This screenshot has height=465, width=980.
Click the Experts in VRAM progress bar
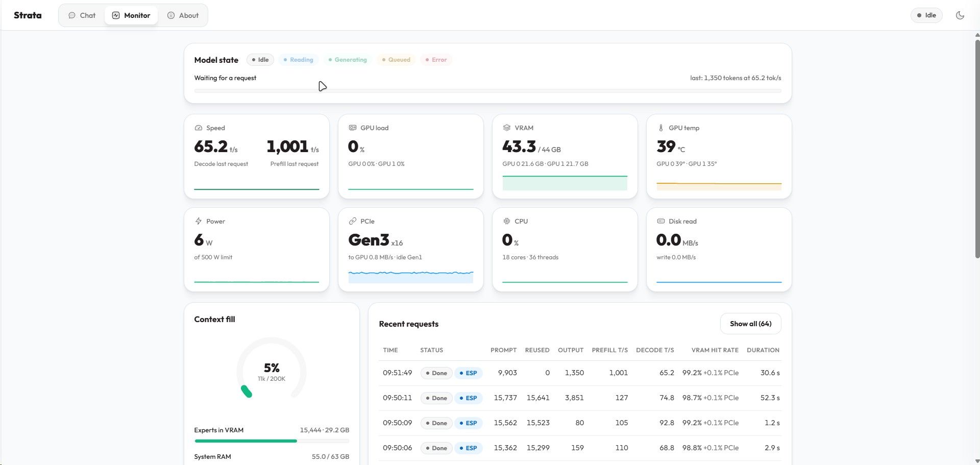[x=272, y=441]
